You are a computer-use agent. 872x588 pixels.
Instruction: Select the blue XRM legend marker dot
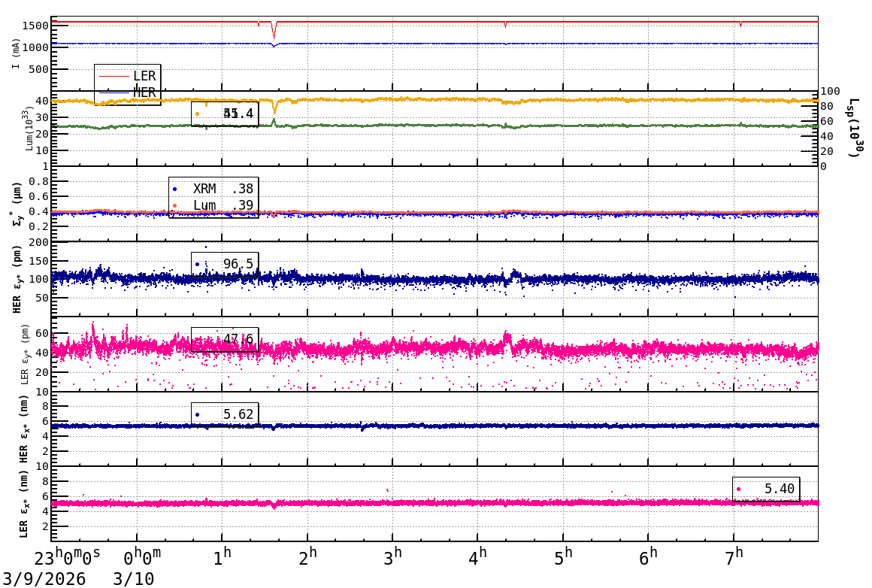(174, 189)
